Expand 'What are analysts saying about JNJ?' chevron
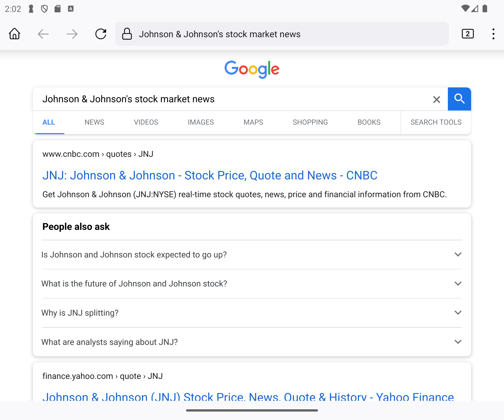Viewport: 504px width, 420px height. [x=458, y=342]
